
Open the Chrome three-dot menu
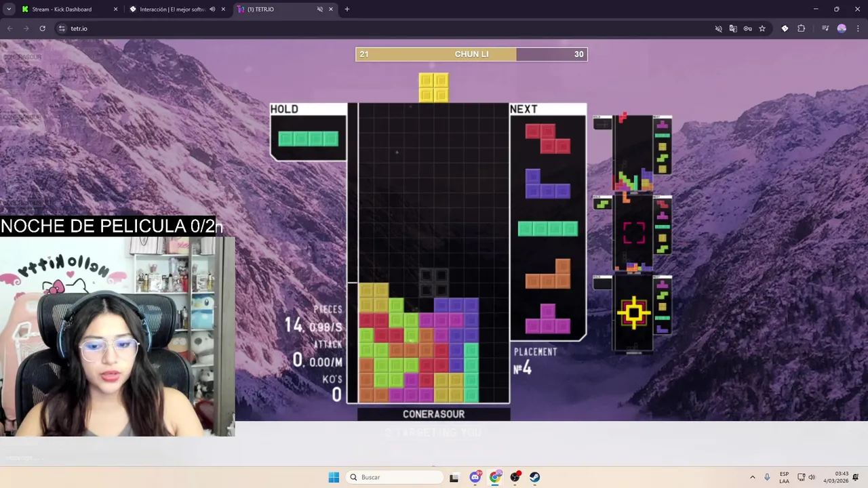coord(858,28)
